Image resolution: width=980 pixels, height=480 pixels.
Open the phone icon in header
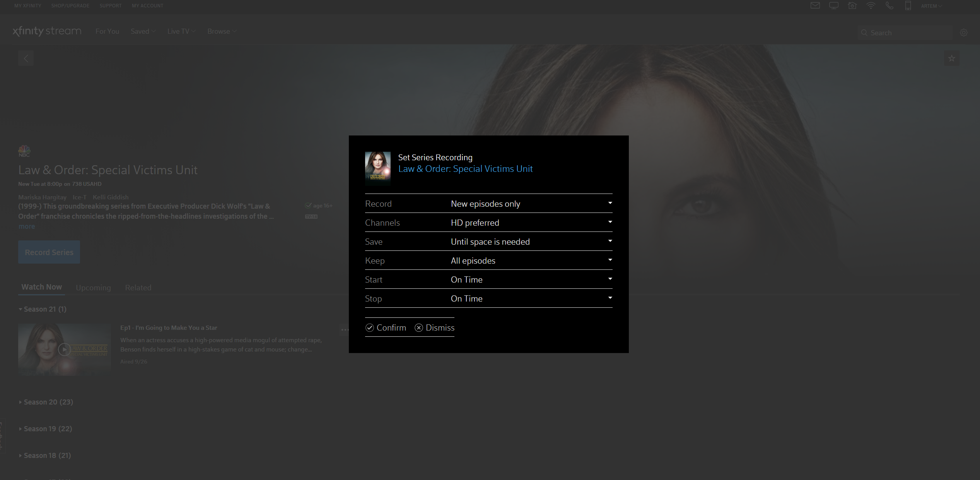coord(890,5)
